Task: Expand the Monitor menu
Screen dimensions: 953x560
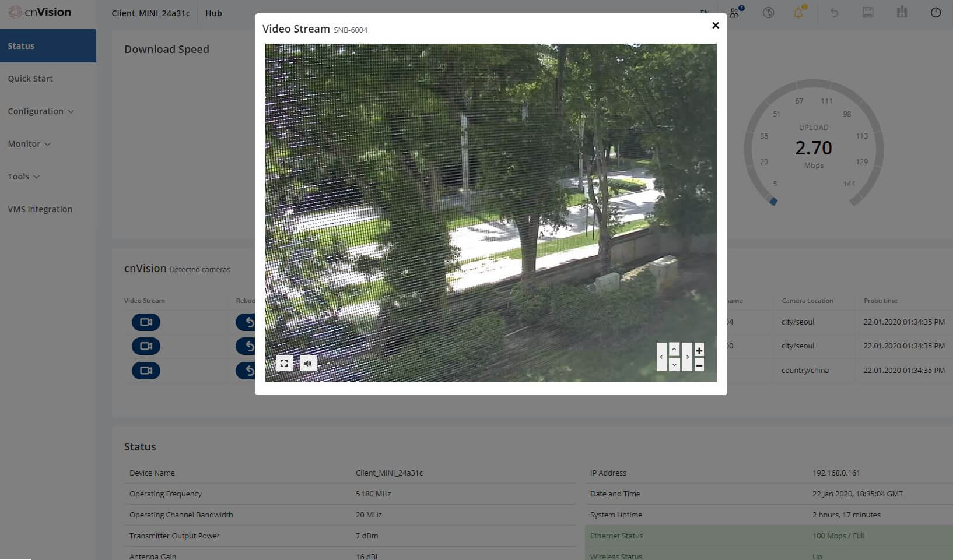Action: point(29,144)
